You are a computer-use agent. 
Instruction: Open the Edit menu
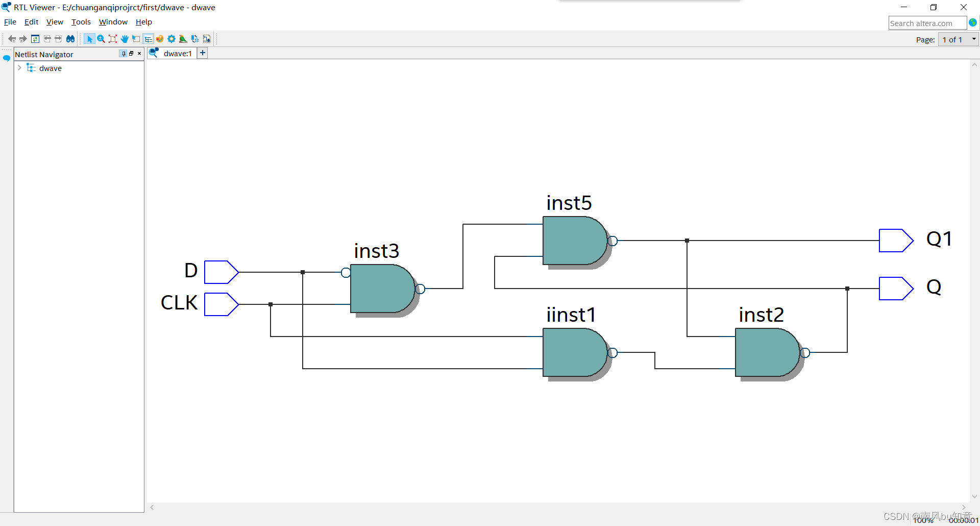coord(32,22)
